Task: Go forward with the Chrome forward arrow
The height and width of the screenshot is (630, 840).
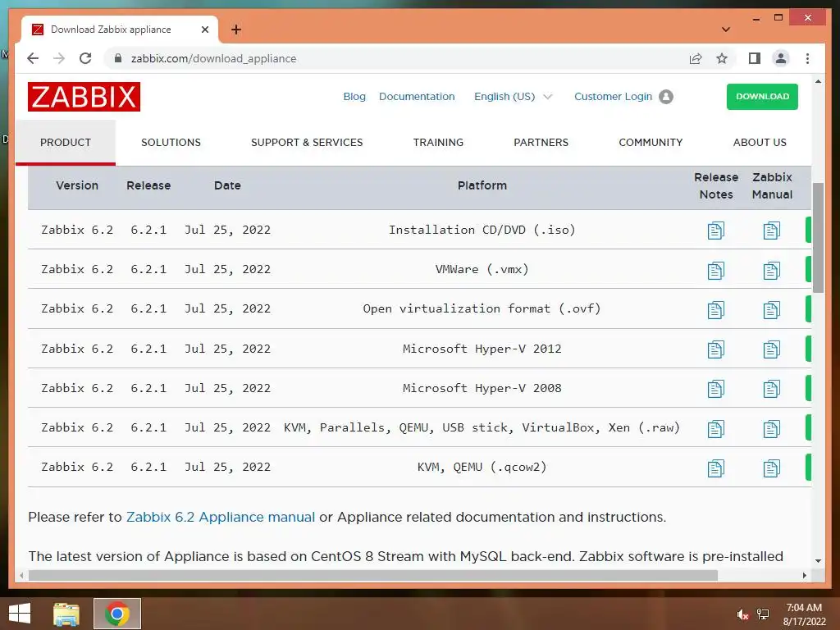Action: 59,58
